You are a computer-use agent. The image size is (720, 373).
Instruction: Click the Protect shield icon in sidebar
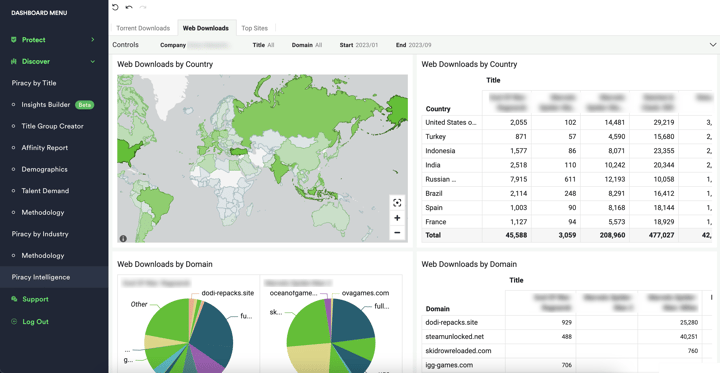point(14,40)
